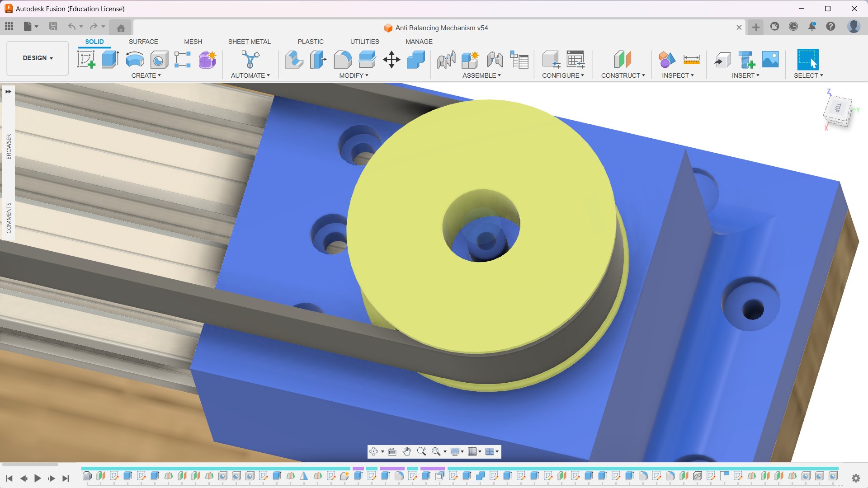868x488 pixels.
Task: Switch to the Sheet Metal tab
Action: 249,42
